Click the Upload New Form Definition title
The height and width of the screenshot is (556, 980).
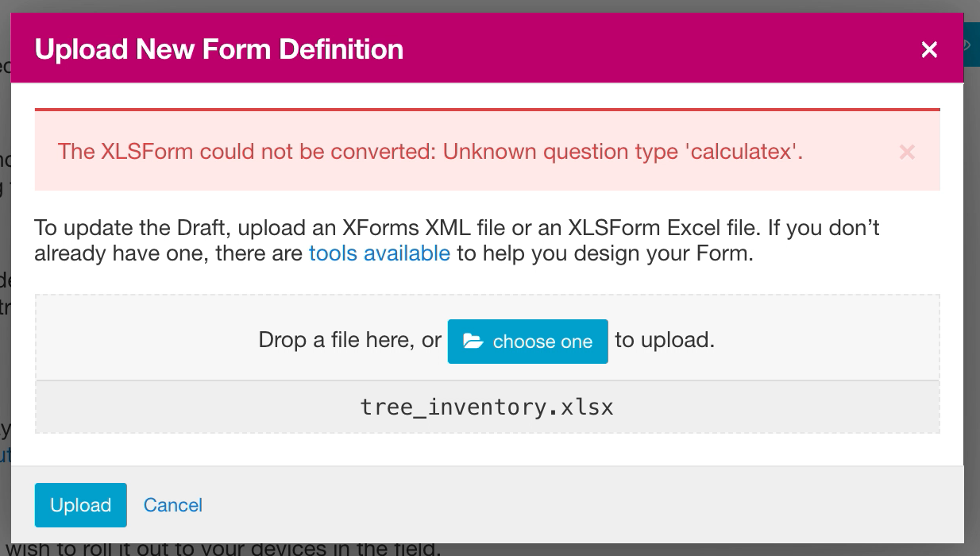pos(219,48)
